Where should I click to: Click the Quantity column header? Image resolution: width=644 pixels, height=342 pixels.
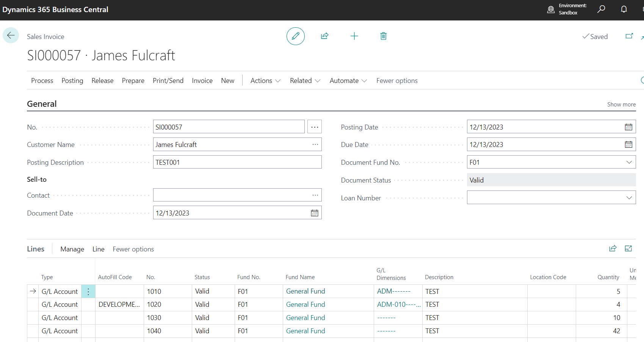coord(608,277)
